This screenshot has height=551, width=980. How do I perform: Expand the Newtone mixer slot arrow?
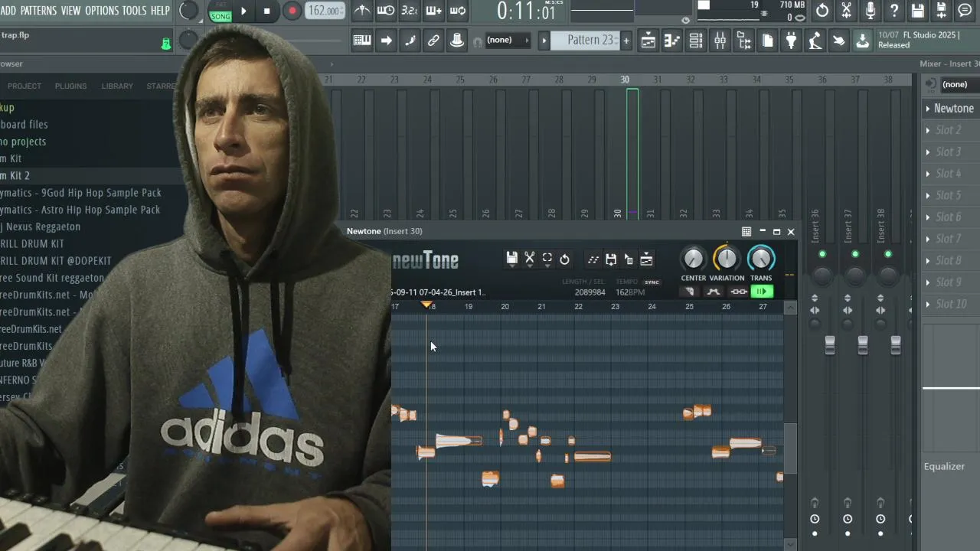pyautogui.click(x=928, y=109)
